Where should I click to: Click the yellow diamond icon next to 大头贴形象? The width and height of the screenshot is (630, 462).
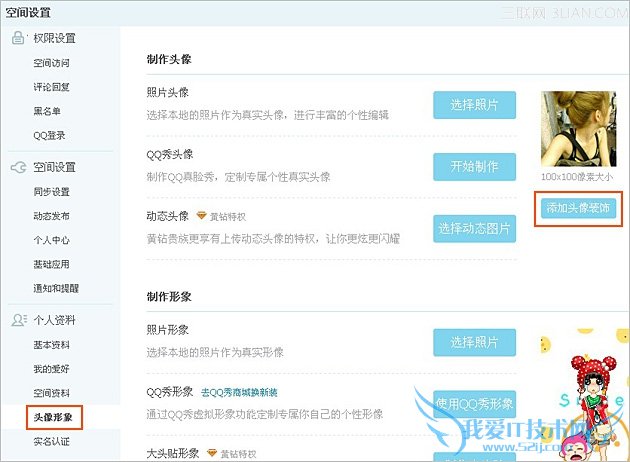pyautogui.click(x=212, y=454)
